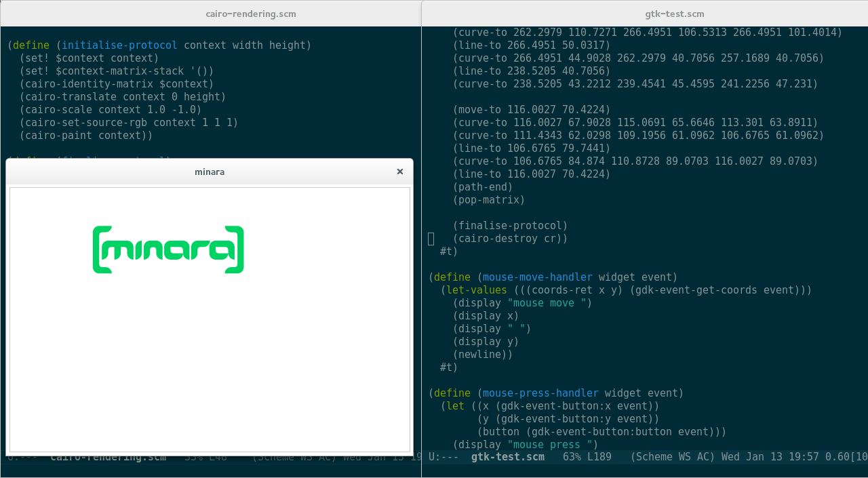Select the gtk-test.scm title bar

[675, 14]
